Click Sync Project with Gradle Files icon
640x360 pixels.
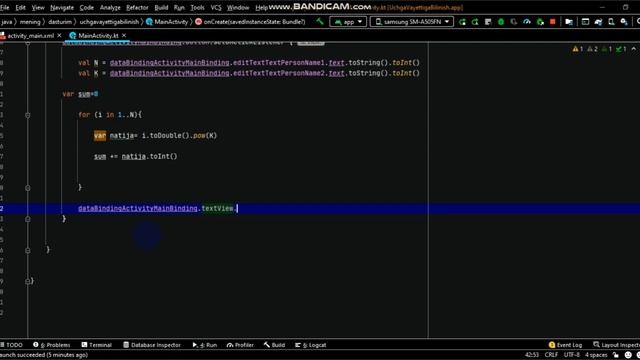(x=598, y=22)
